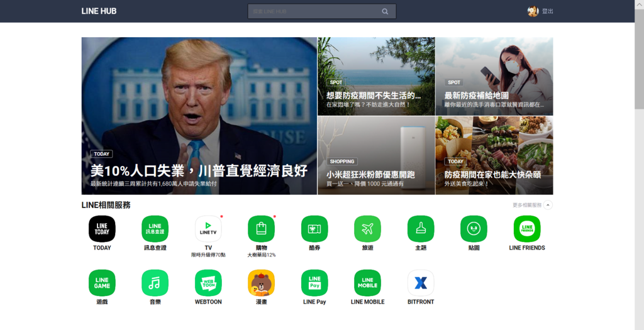644x330 pixels.
Task: Open the 防疫期間在家也能大快朵頤 card
Action: [x=494, y=155]
